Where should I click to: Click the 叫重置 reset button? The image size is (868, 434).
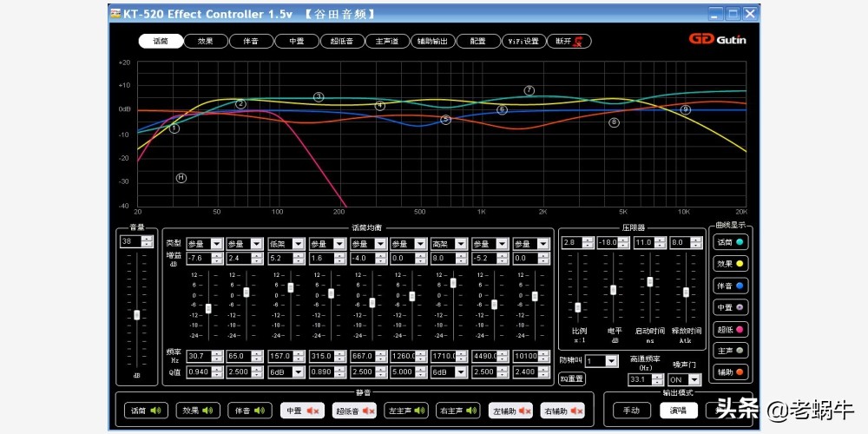[x=572, y=379]
